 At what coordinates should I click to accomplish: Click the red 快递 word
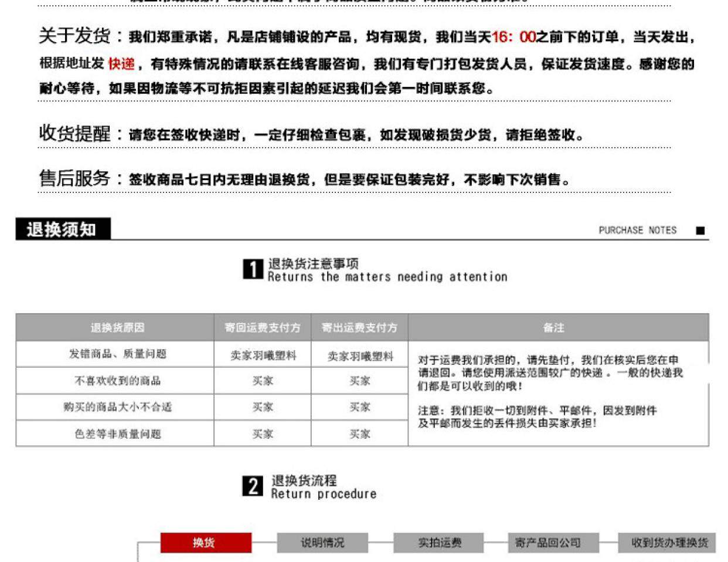pyautogui.click(x=121, y=63)
